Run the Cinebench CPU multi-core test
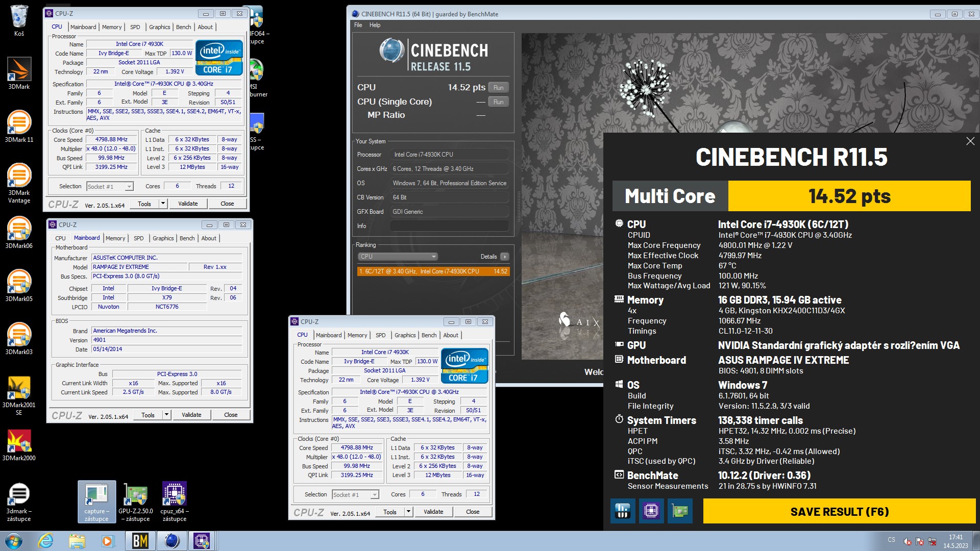The image size is (980, 551). pyautogui.click(x=498, y=87)
